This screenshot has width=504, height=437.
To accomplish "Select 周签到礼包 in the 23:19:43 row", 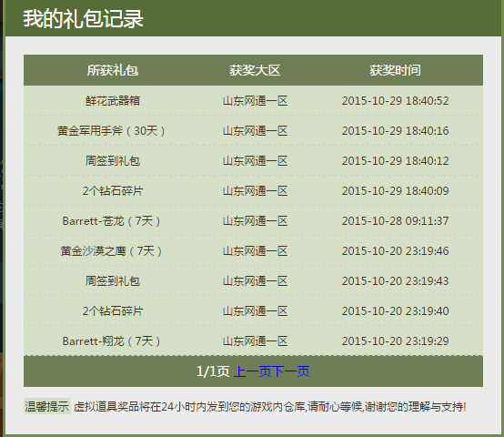I will [113, 281].
